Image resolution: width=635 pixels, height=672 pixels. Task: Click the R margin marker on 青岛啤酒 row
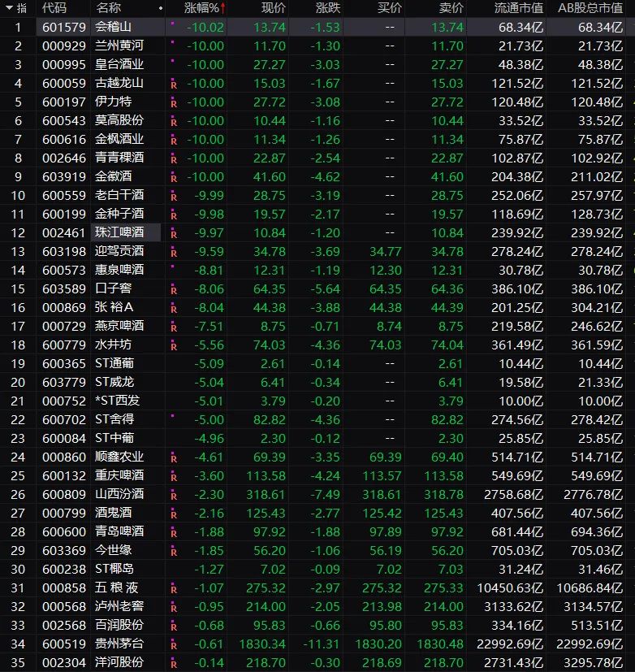point(174,533)
